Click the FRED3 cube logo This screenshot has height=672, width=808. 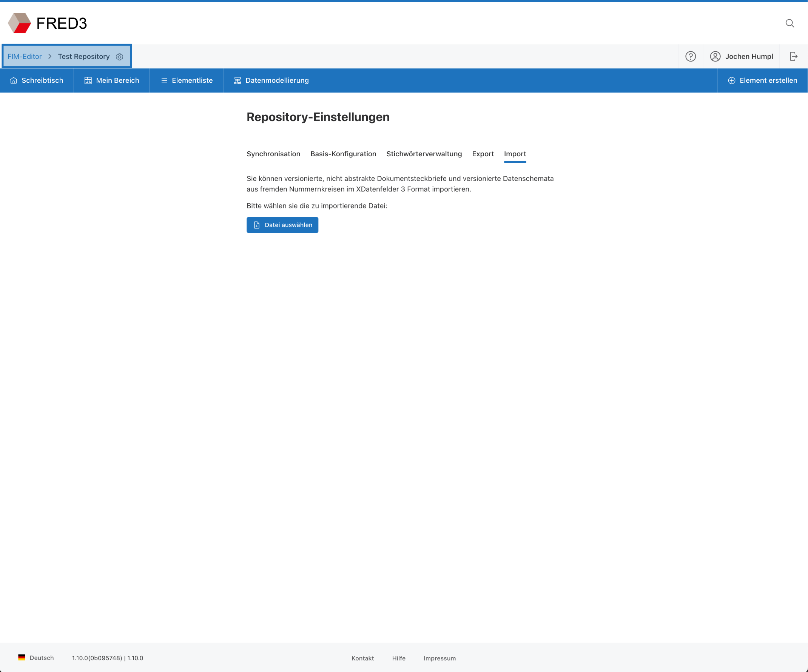(19, 23)
